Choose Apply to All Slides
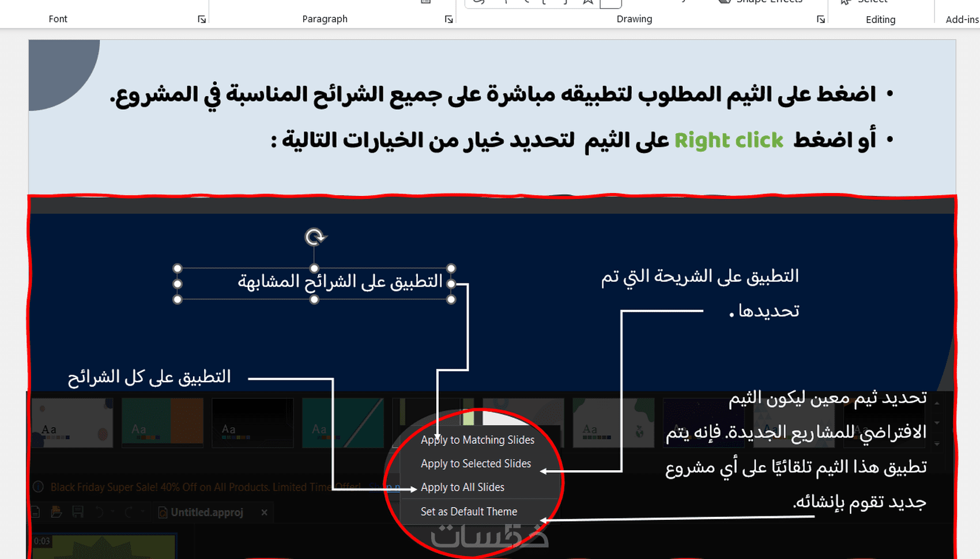This screenshot has width=980, height=559. click(x=462, y=487)
